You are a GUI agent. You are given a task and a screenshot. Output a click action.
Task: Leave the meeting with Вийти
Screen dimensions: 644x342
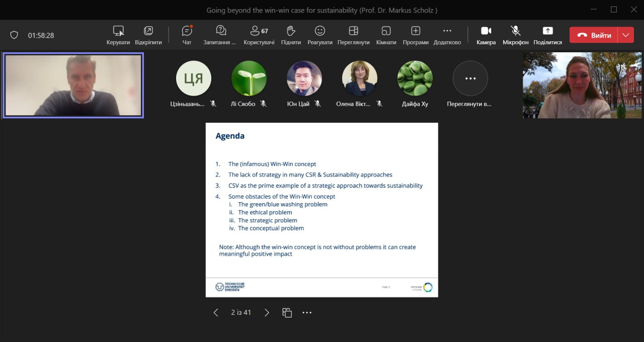point(594,35)
